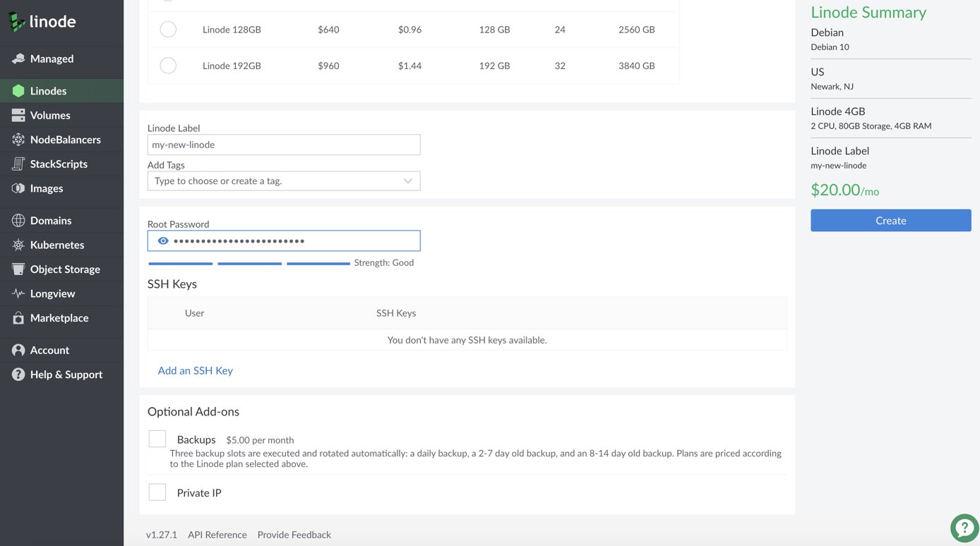Image resolution: width=980 pixels, height=546 pixels.
Task: Enable the Backups add-on
Action: click(x=157, y=438)
